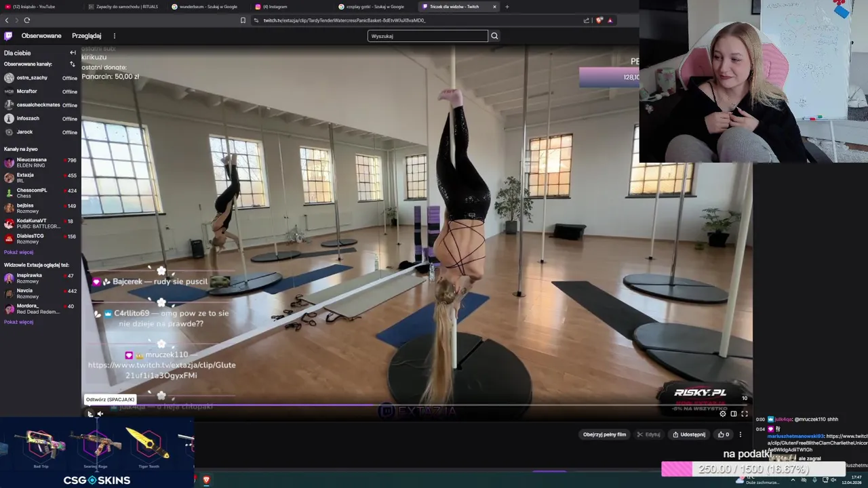868x488 pixels.
Task: Reload the page in browser
Action: coord(27,20)
